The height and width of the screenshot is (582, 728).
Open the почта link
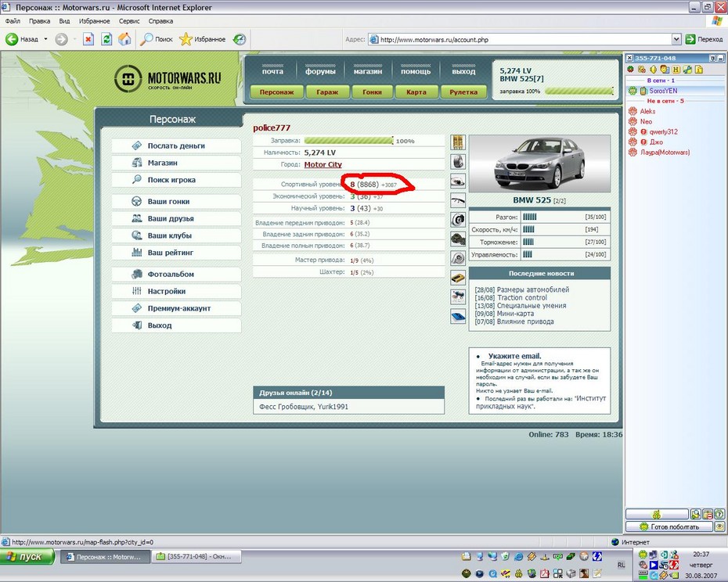272,71
